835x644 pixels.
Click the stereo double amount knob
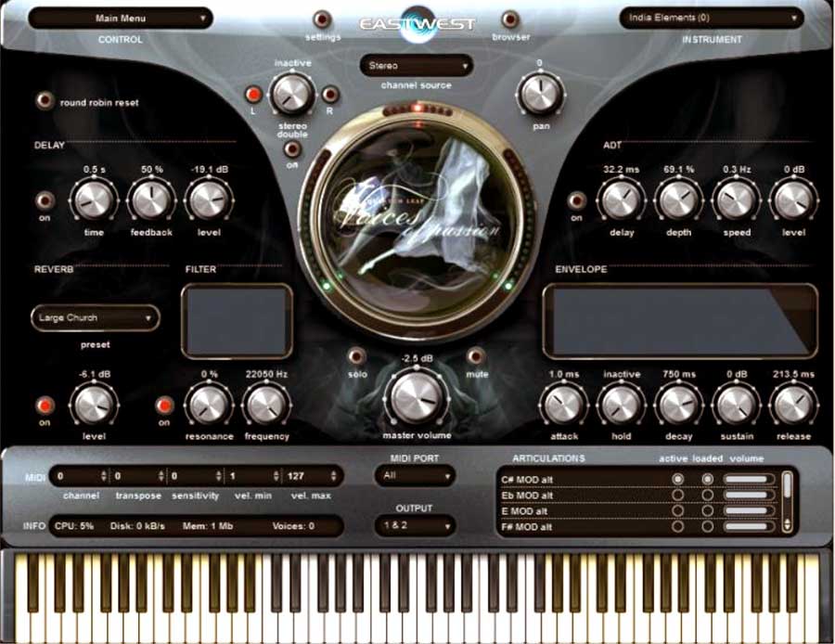pos(292,95)
